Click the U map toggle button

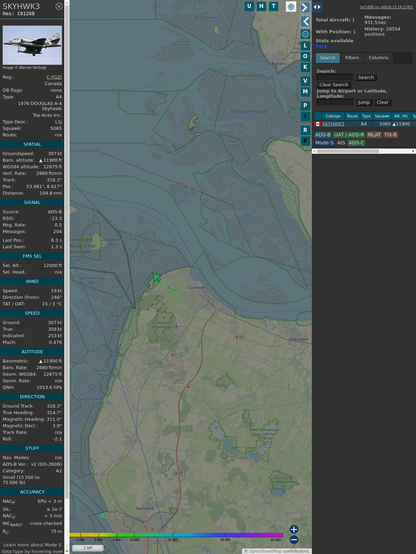249,6
